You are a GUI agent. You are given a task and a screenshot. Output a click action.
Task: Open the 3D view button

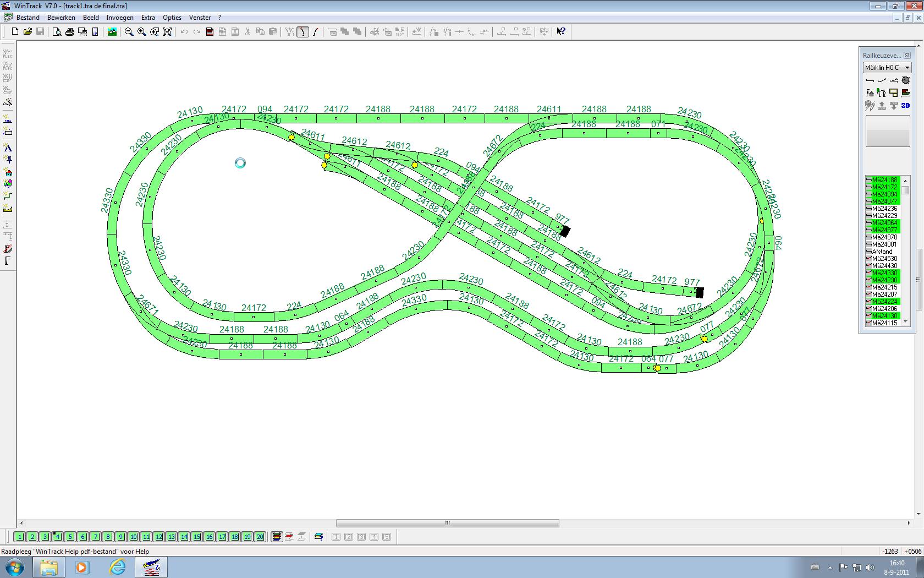[906, 105]
